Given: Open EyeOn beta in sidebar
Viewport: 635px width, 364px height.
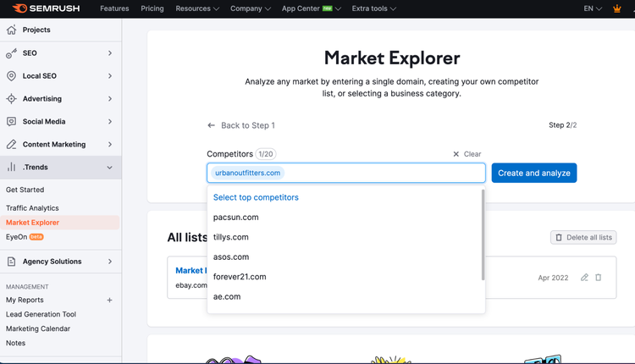Looking at the screenshot, I should [25, 237].
